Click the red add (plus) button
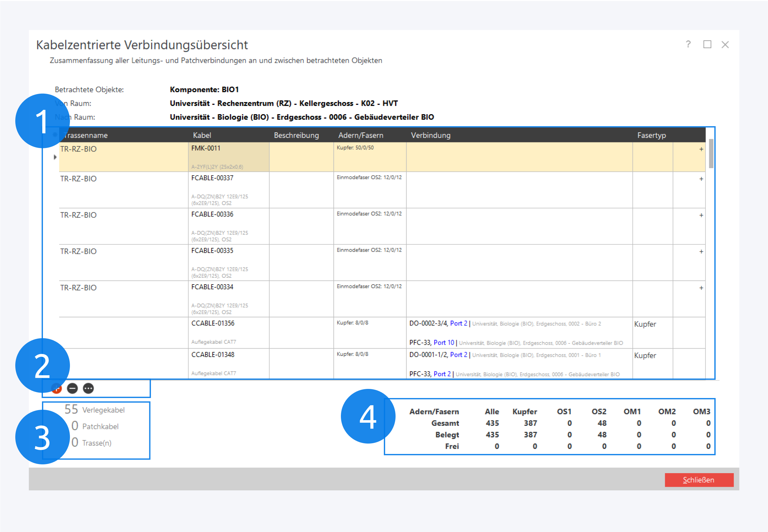Screen dimensions: 768x532 pos(57,389)
